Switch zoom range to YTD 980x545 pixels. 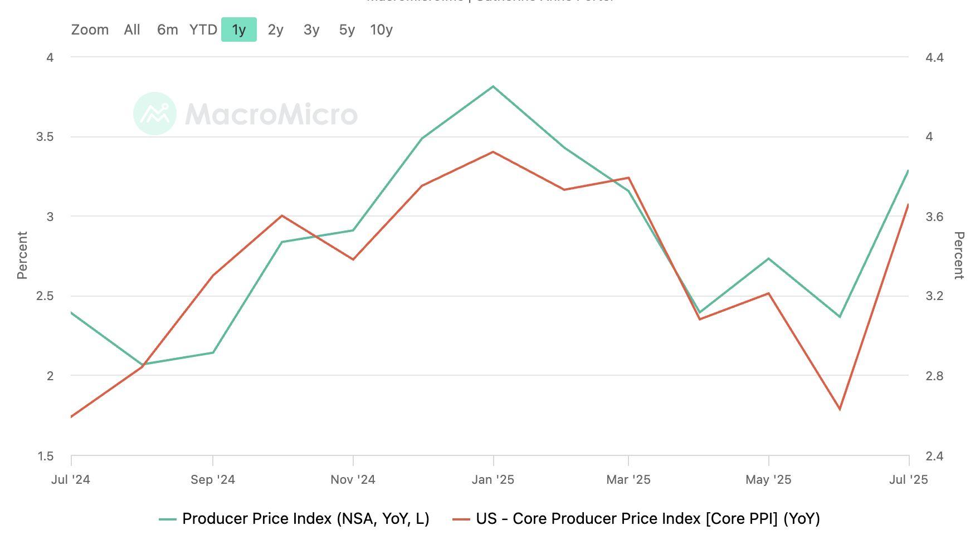click(203, 30)
